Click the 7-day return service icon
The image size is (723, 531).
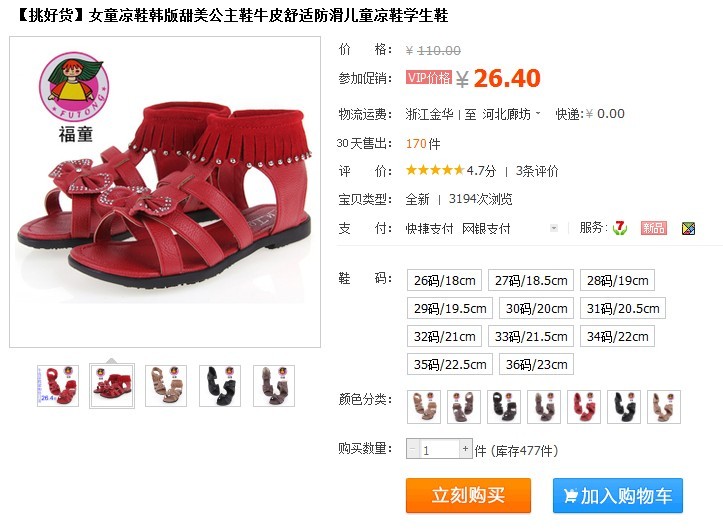point(619,228)
